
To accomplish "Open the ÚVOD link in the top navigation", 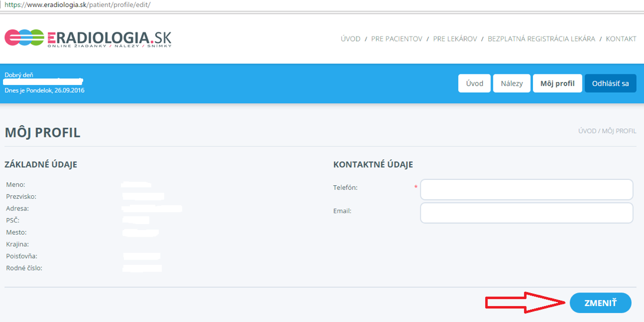I will pyautogui.click(x=350, y=39).
